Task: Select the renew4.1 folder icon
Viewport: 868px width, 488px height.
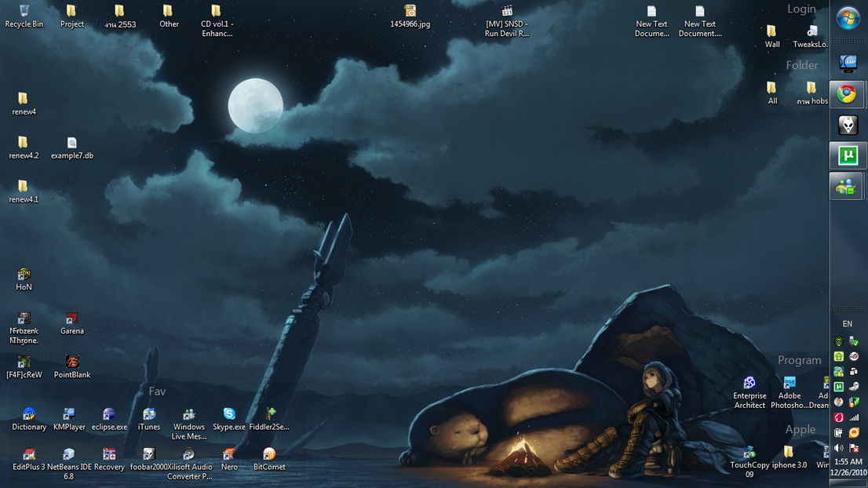Action: point(24,191)
